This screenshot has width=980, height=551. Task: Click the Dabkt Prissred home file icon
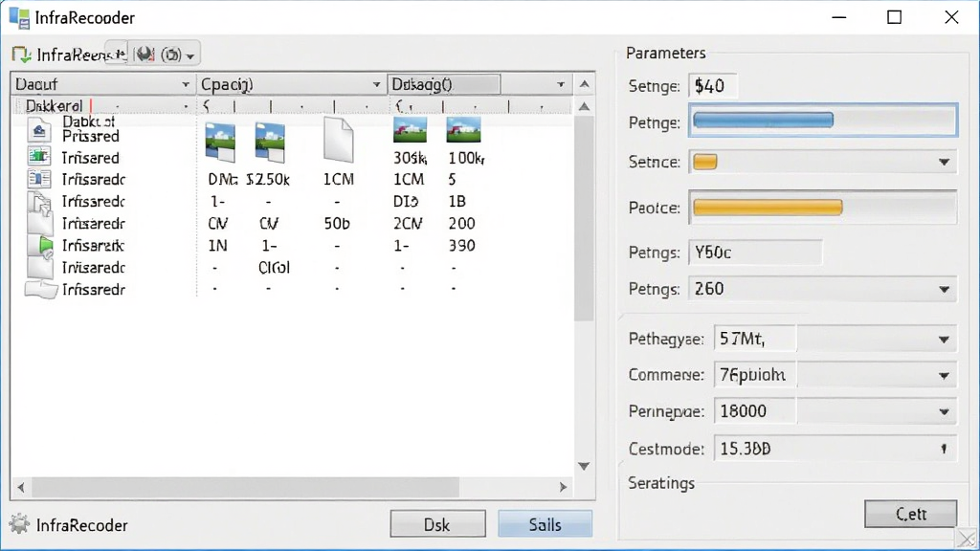[x=38, y=130]
